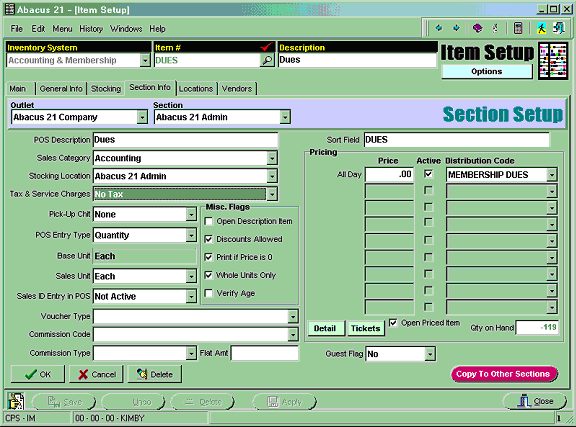Viewport: 576px width, 427px height.
Task: Click the Save button in the bottom bar
Action: 64,402
